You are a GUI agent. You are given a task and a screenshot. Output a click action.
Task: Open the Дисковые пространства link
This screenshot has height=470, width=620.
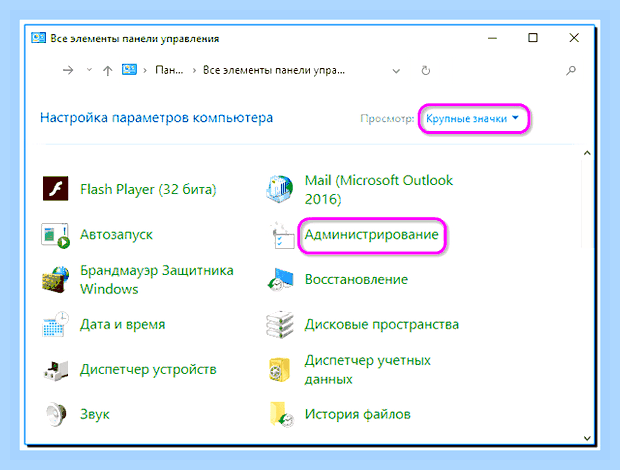coord(382,325)
